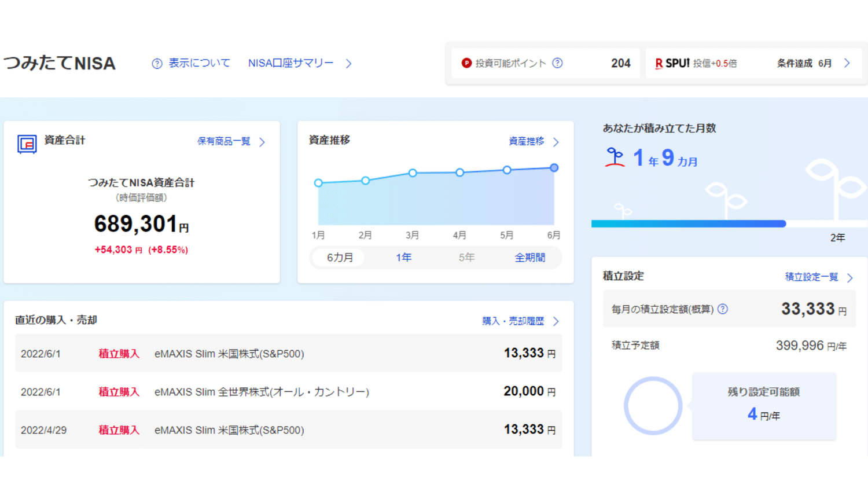Click the 33,333円 monthly amount value

[814, 309]
